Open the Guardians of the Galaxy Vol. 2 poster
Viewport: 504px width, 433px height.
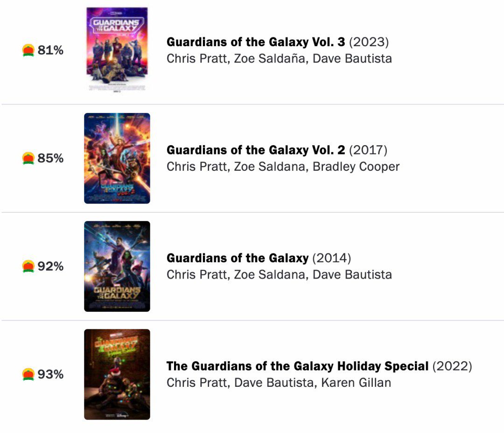click(117, 158)
